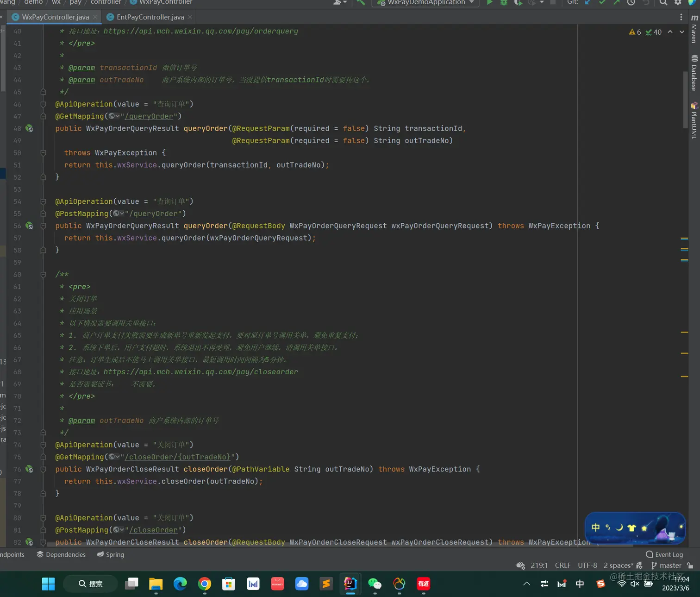Open the Event Log tool window

coord(664,554)
